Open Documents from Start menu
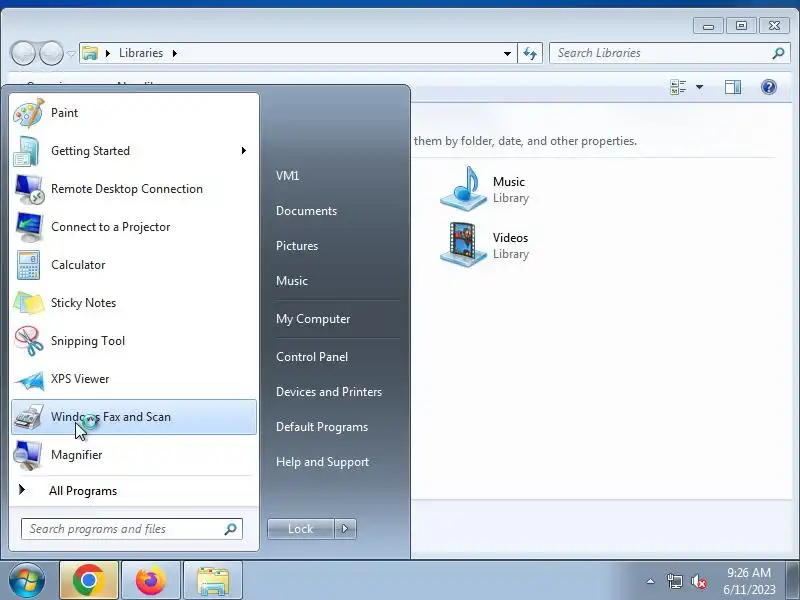This screenshot has height=600, width=800. coord(307,211)
